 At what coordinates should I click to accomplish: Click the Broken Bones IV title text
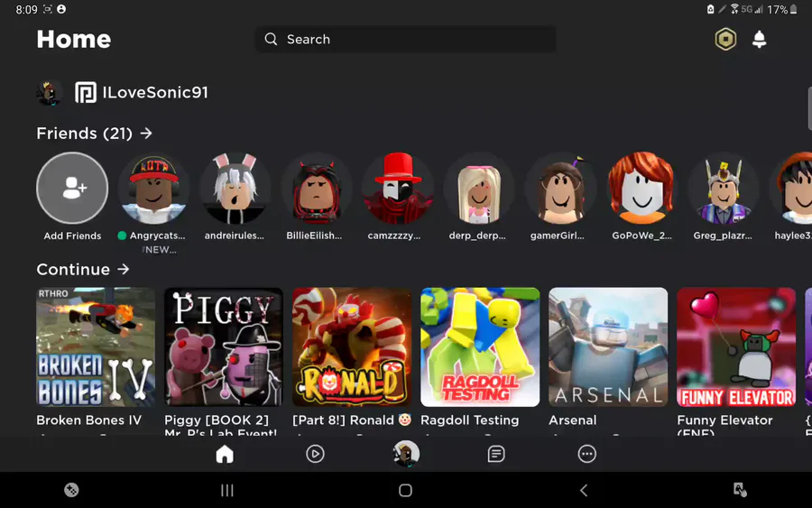tap(89, 420)
